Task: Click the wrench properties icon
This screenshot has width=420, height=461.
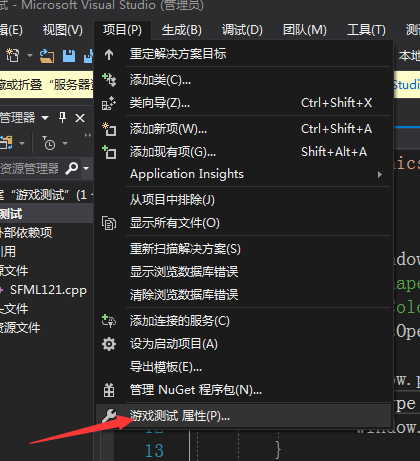Action: pos(109,416)
